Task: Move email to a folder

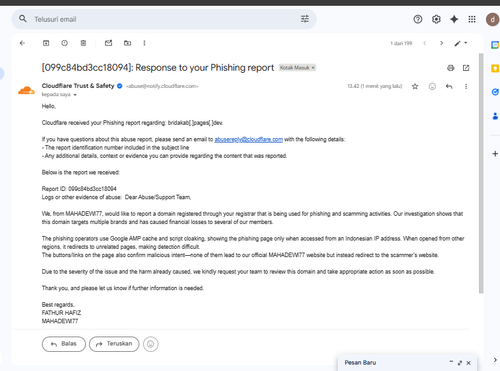Action: (x=127, y=43)
